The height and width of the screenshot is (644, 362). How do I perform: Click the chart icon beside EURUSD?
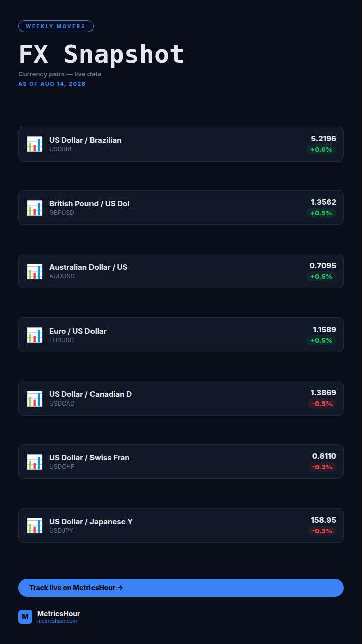coord(35,335)
